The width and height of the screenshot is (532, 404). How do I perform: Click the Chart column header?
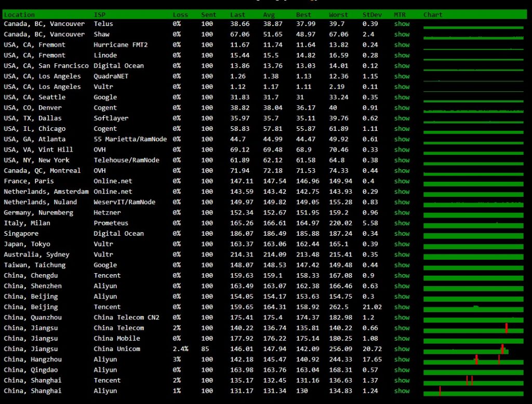[x=433, y=15]
